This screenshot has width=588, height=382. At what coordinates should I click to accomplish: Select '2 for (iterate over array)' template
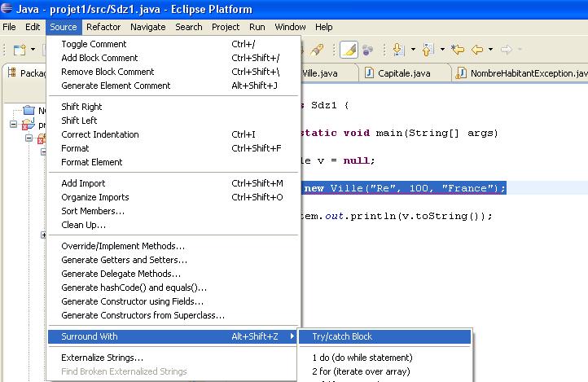384,371
